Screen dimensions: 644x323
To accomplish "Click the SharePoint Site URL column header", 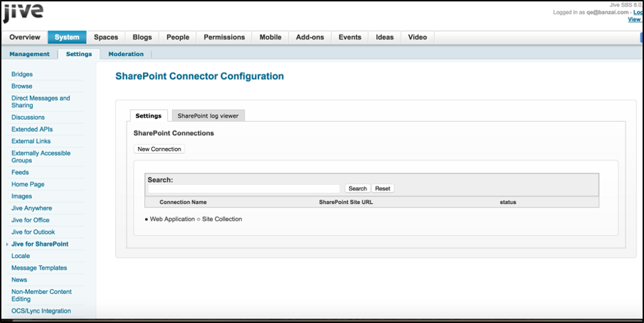I will [346, 202].
